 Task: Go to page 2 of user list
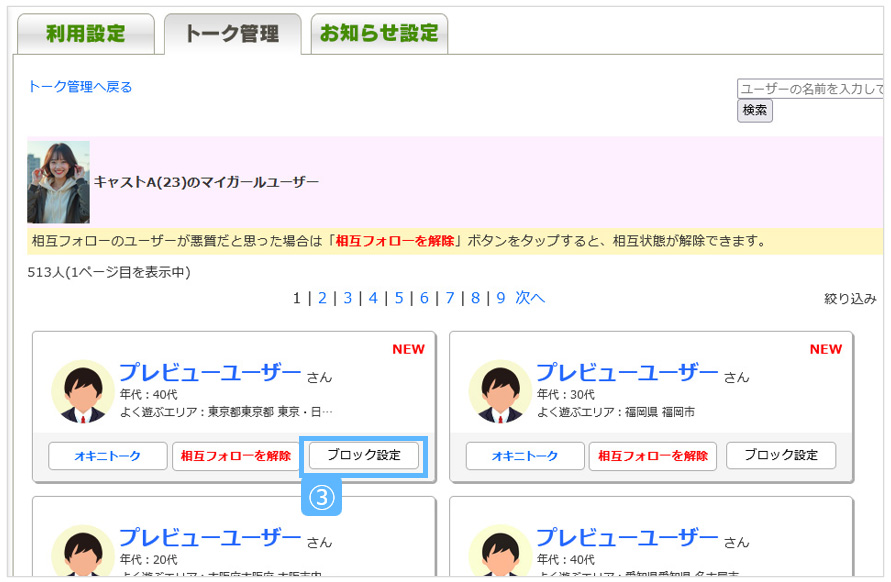[322, 298]
